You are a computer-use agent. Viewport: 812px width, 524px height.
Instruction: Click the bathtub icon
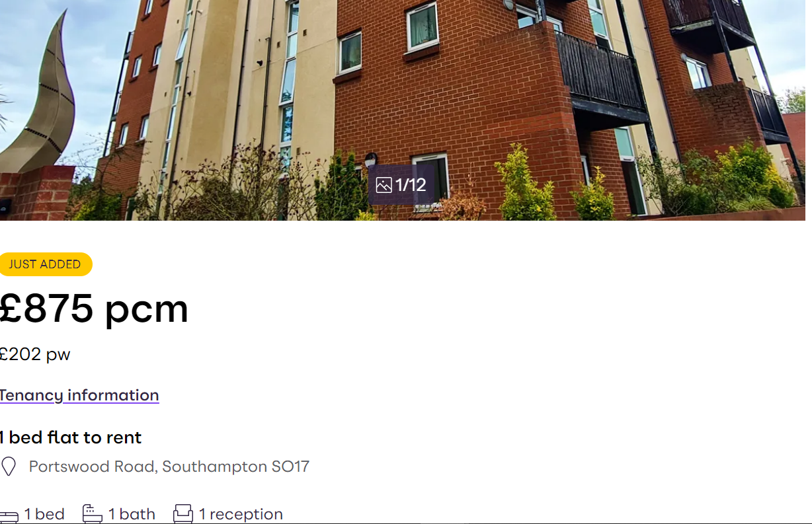pos(93,514)
